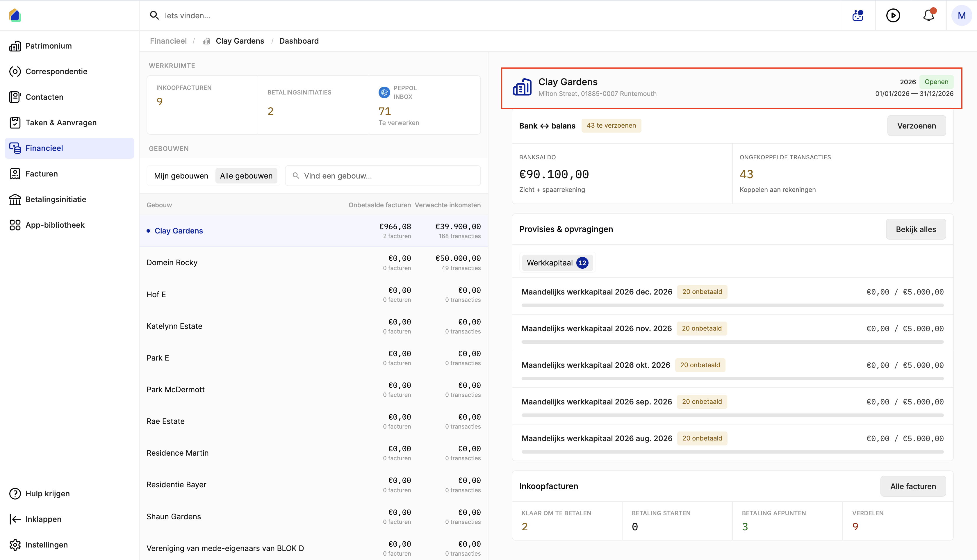The width and height of the screenshot is (977, 560).
Task: Select Hof E building row
Action: click(x=313, y=295)
